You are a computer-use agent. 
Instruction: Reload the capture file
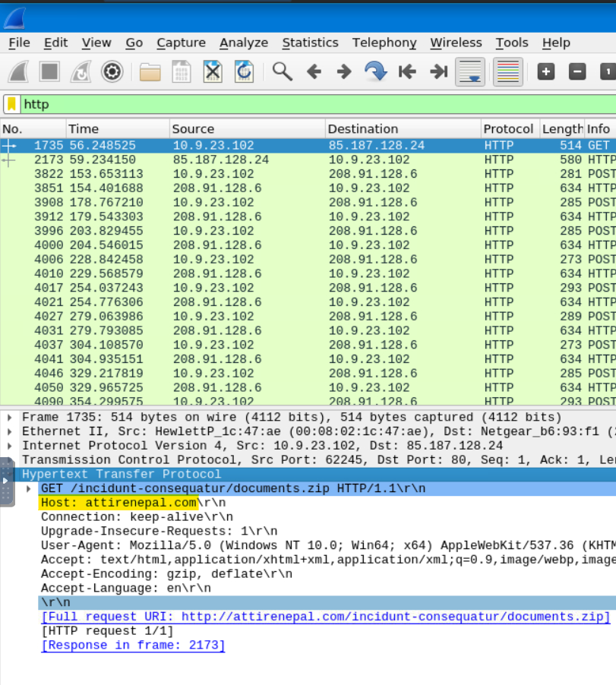[244, 72]
